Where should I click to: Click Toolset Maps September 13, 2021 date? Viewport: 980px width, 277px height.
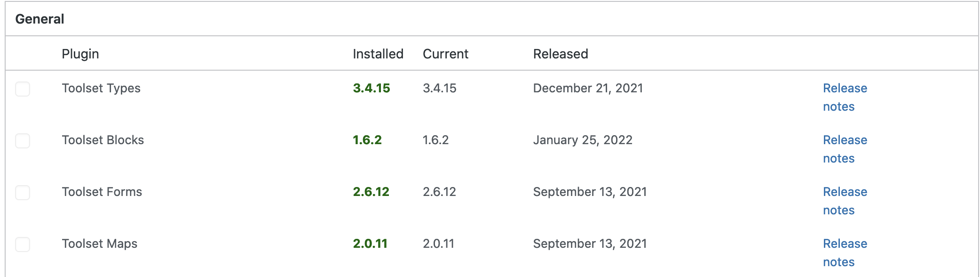pyautogui.click(x=590, y=244)
